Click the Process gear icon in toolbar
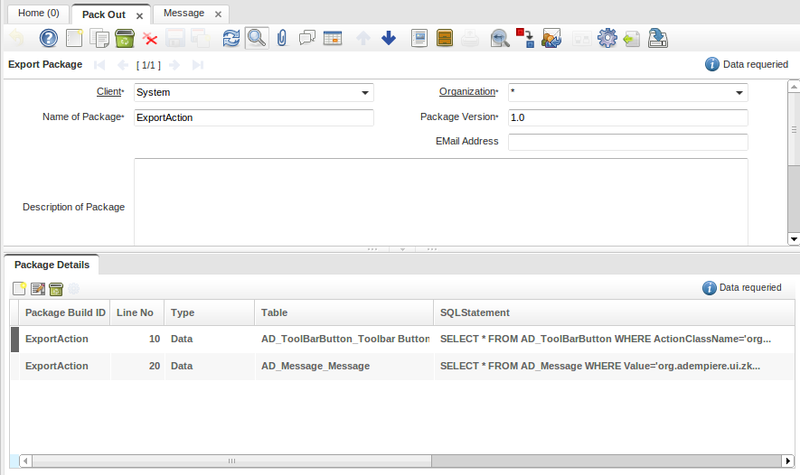The width and height of the screenshot is (800, 475). (607, 38)
